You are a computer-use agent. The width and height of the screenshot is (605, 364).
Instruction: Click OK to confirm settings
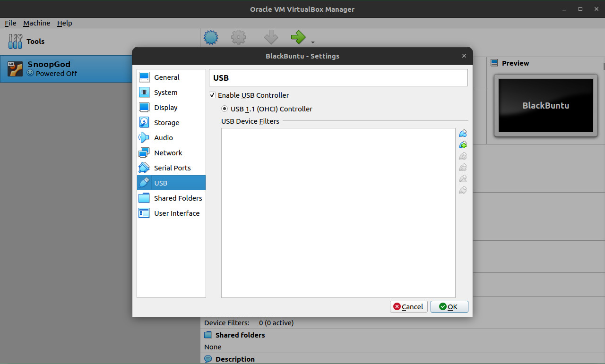(x=449, y=307)
